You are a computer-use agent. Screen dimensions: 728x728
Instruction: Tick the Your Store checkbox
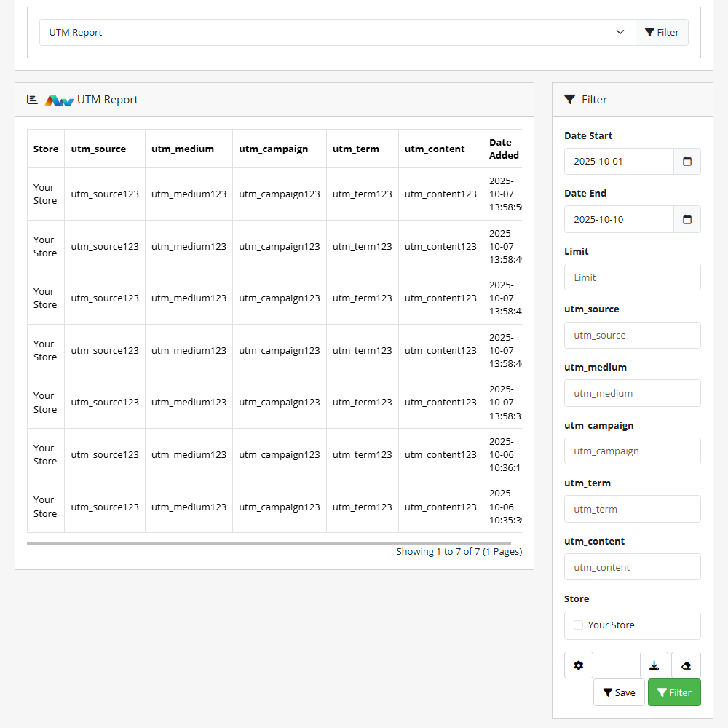click(579, 625)
